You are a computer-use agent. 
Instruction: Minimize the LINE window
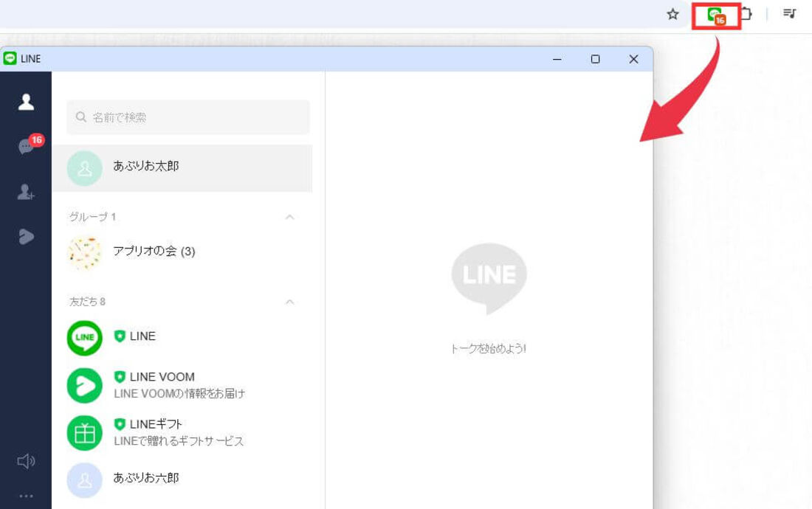[x=557, y=59]
